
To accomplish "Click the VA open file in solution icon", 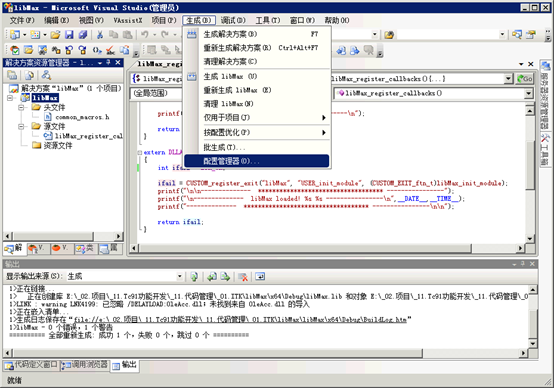I will [x=29, y=50].
